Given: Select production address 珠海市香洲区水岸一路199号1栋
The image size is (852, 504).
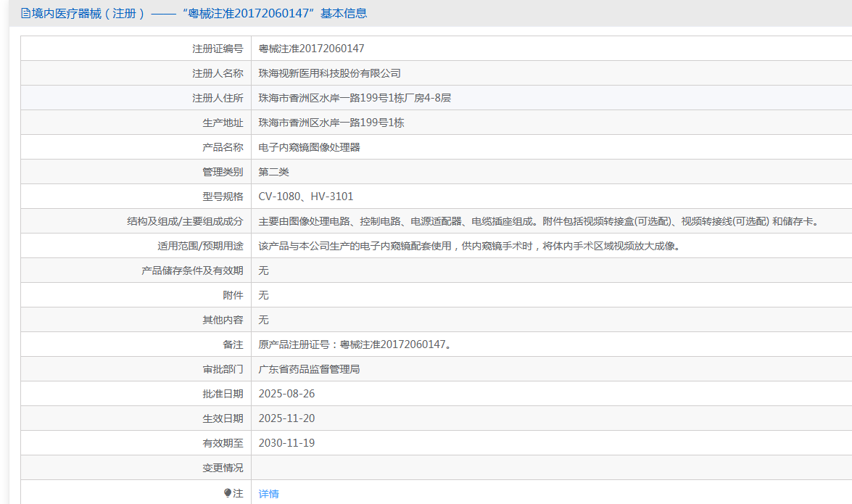Looking at the screenshot, I should pyautogui.click(x=331, y=123).
